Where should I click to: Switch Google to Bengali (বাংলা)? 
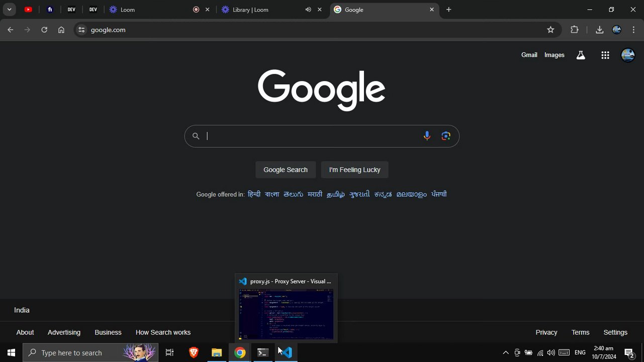tap(272, 194)
